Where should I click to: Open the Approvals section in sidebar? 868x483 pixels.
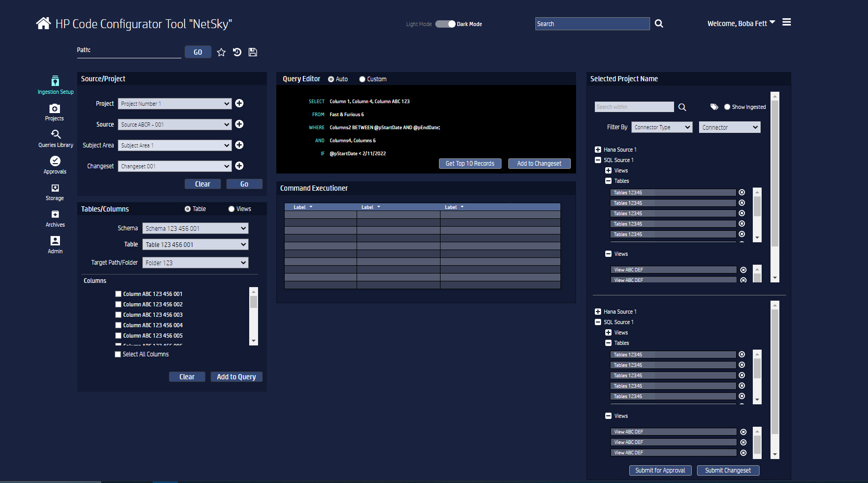(x=55, y=165)
